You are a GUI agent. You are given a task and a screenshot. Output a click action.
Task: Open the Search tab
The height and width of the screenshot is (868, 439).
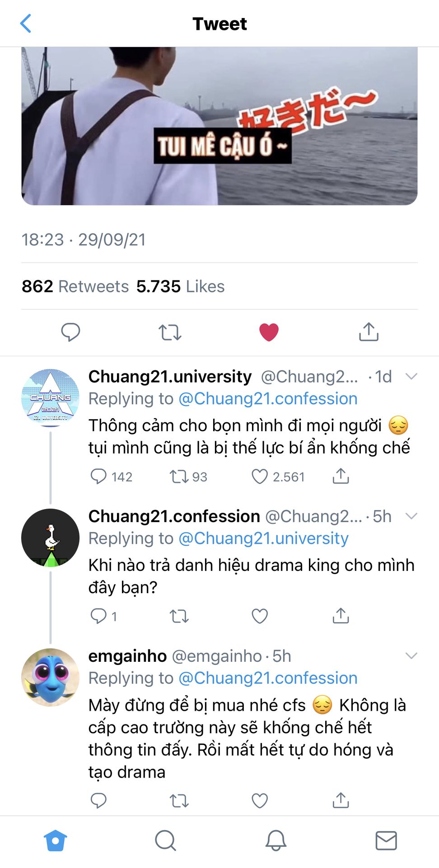pos(165,841)
